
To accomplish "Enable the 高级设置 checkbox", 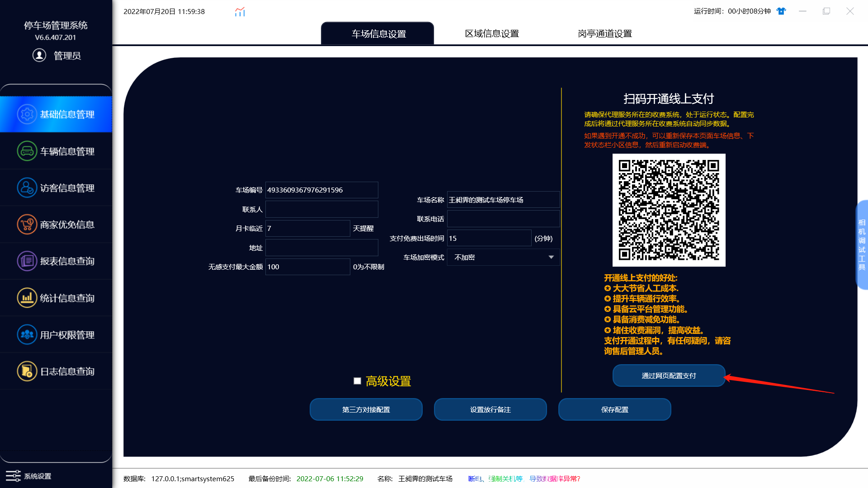I will pos(357,381).
